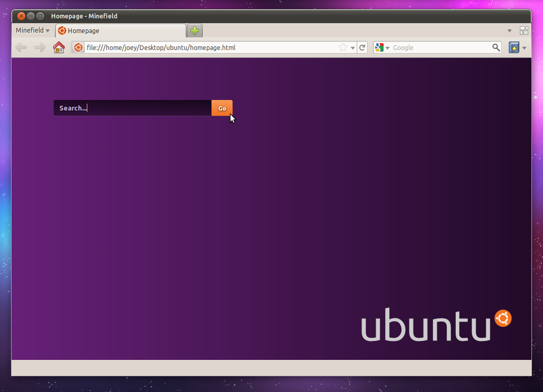Bookmark page with the star icon

[x=343, y=47]
